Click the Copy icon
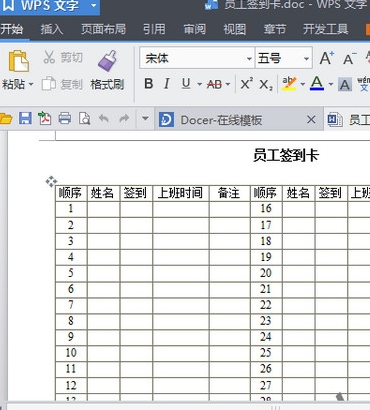Viewport: 370px width, 410px height. pos(49,84)
